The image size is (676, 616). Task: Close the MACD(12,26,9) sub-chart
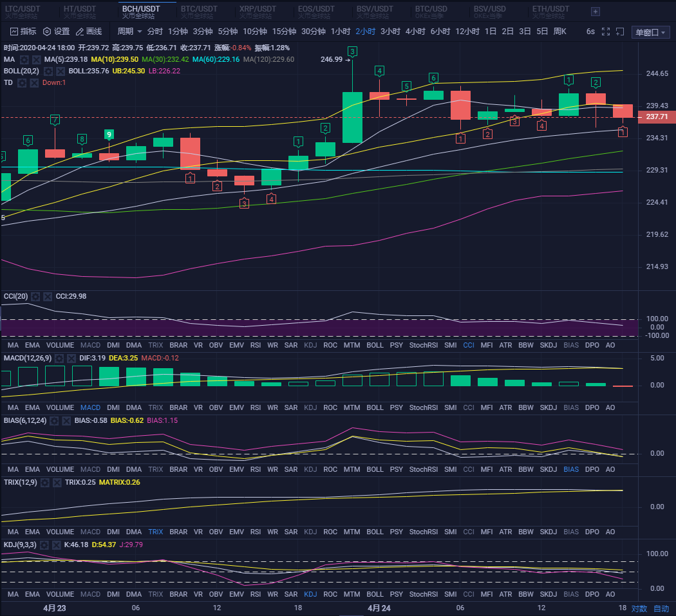point(71,359)
